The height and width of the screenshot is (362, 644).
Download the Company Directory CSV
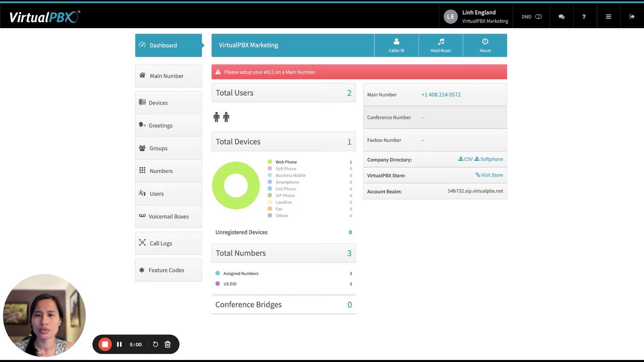(x=465, y=159)
